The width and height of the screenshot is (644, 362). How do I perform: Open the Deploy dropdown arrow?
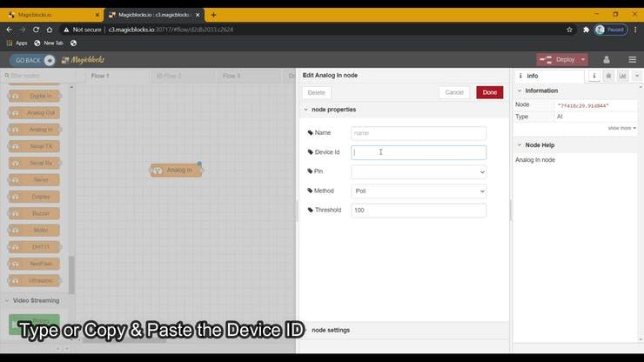coord(583,59)
